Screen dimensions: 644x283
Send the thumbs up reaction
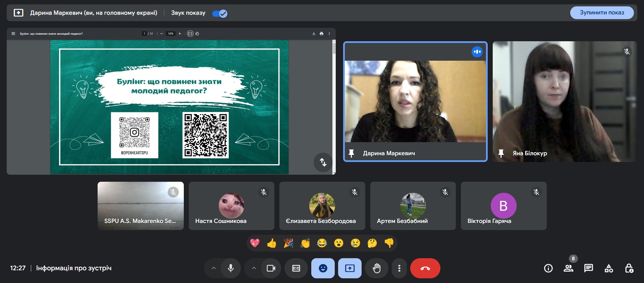point(272,243)
